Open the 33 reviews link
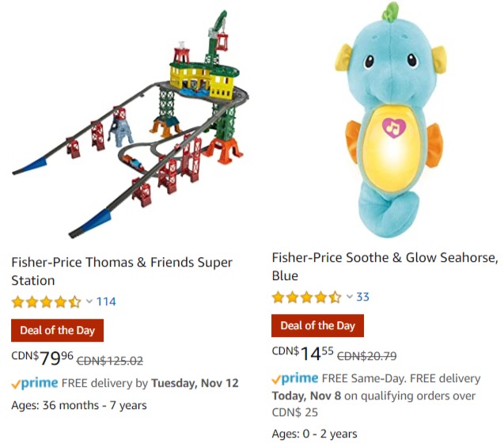The height and width of the screenshot is (447, 504). 363,297
